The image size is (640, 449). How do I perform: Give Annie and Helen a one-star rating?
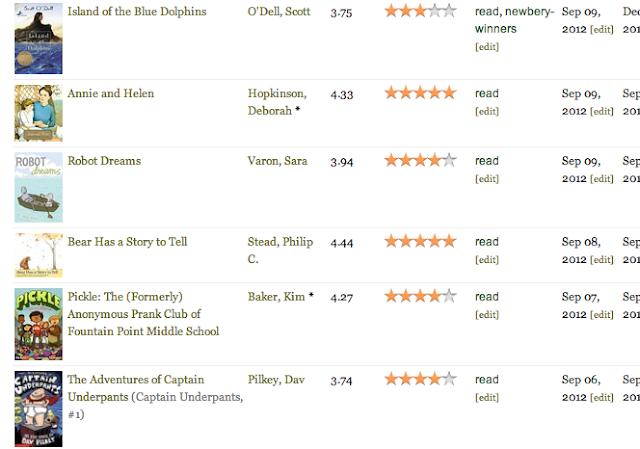391,93
